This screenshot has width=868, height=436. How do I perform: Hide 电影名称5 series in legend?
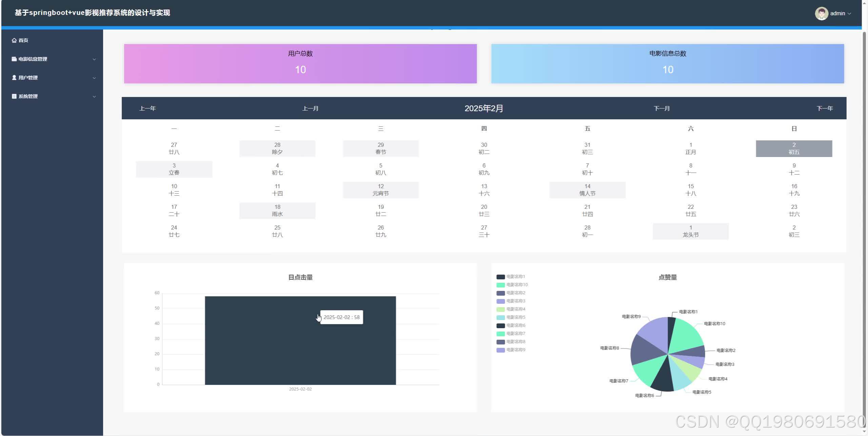(515, 317)
